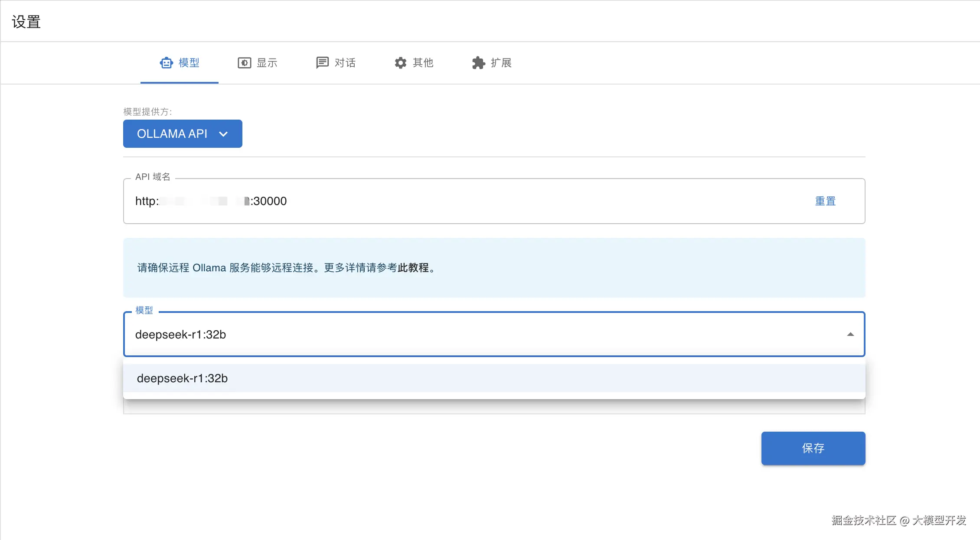Focus the API 域名 address field

coord(434,201)
